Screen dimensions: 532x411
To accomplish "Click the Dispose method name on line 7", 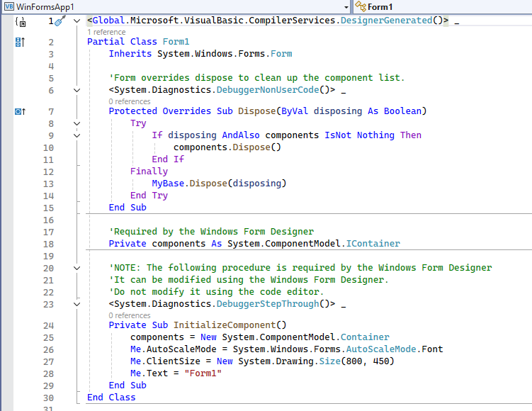I will [x=257, y=111].
